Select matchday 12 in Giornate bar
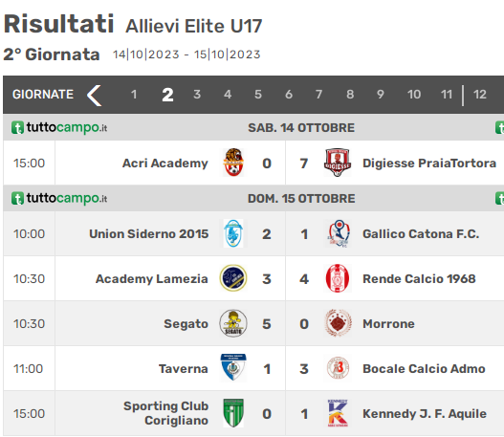Viewport: 504px width, 437px height. tap(480, 95)
